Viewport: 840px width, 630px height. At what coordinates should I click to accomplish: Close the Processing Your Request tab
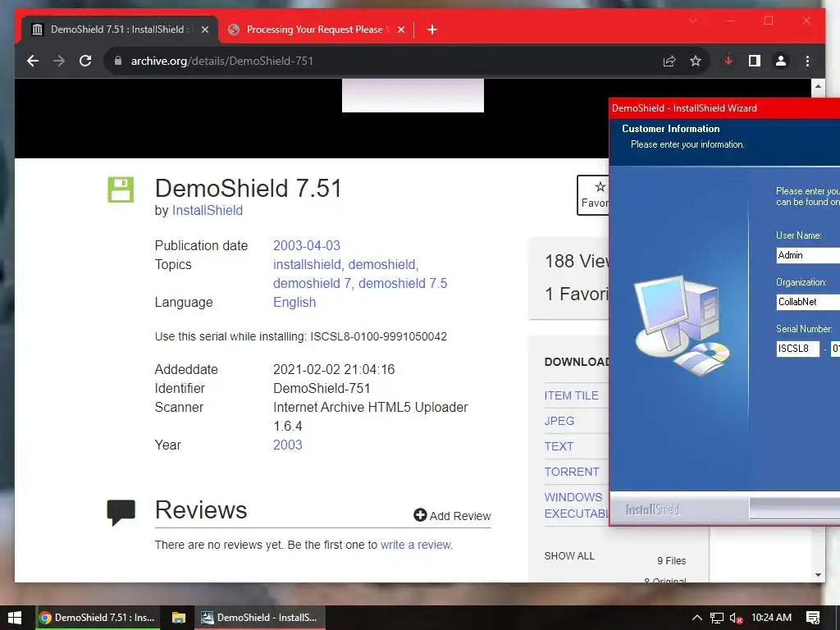click(x=400, y=30)
